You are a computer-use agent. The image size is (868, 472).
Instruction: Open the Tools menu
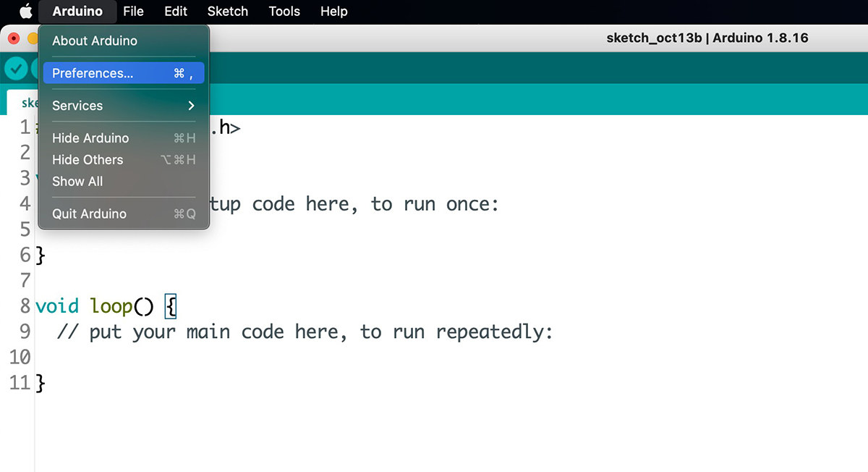coord(284,11)
